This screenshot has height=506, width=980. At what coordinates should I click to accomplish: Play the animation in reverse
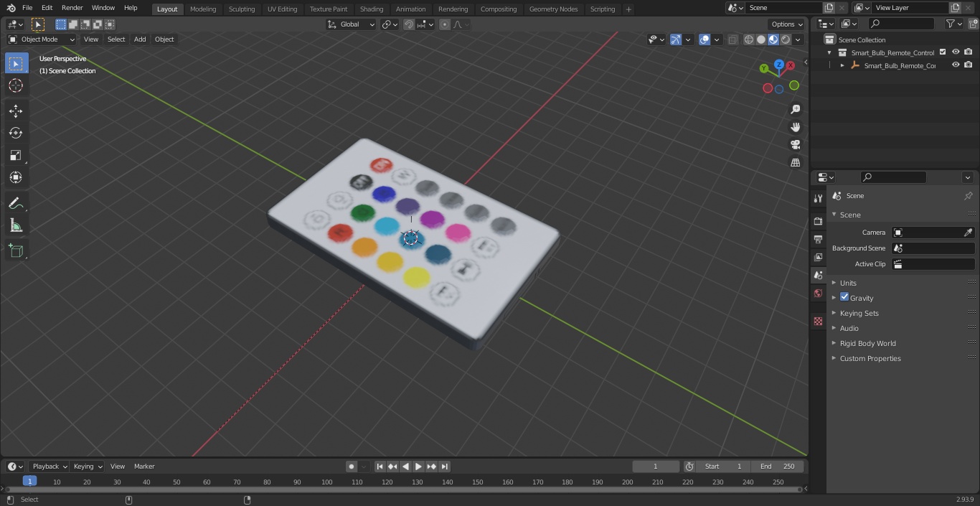(x=405, y=467)
